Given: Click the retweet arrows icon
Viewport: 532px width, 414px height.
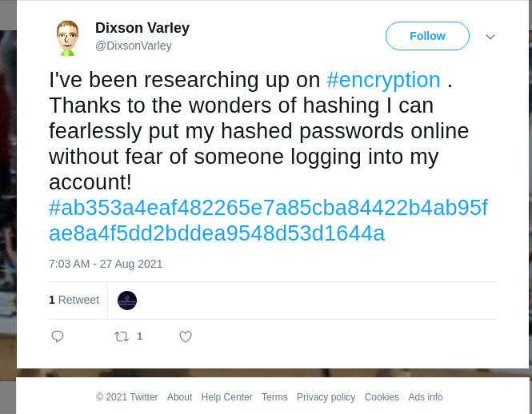Looking at the screenshot, I should [122, 336].
